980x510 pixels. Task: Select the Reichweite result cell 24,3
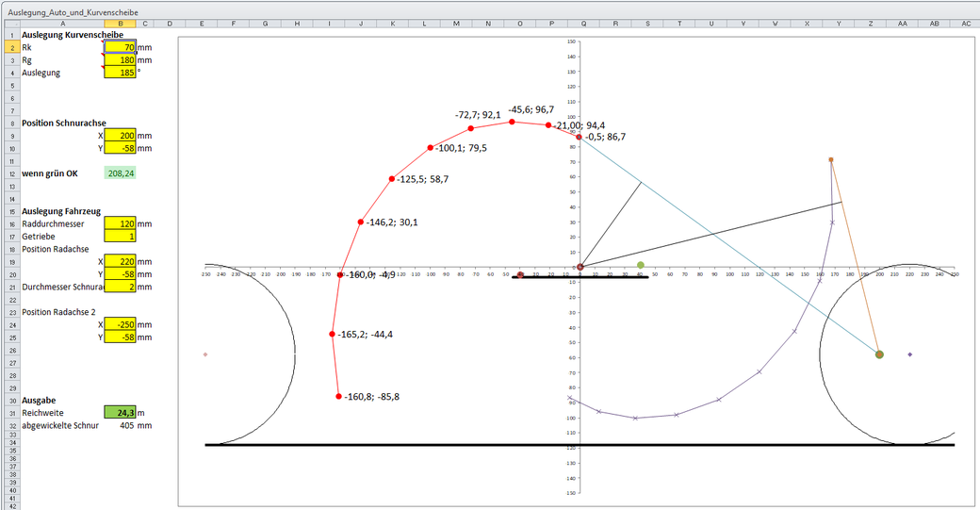[120, 413]
